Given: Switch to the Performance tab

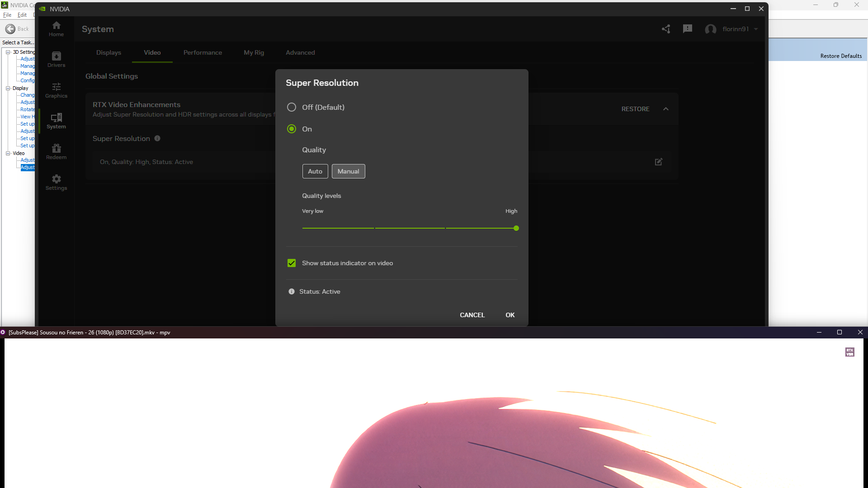Looking at the screenshot, I should coord(203,52).
